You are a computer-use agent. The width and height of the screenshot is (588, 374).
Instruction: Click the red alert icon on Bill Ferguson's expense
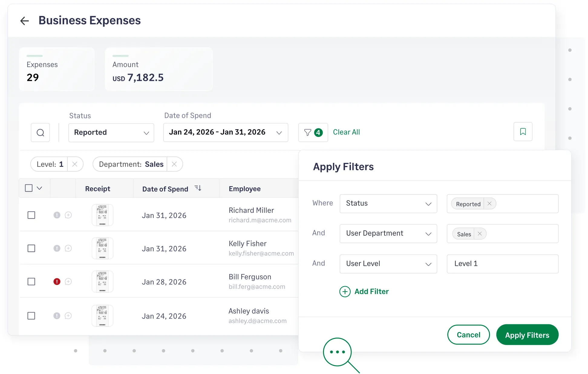click(57, 281)
